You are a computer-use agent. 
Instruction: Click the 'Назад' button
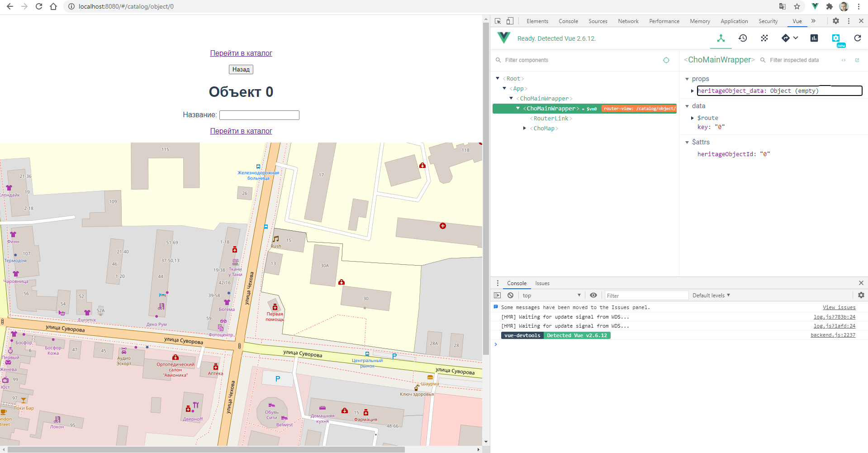[x=241, y=69]
